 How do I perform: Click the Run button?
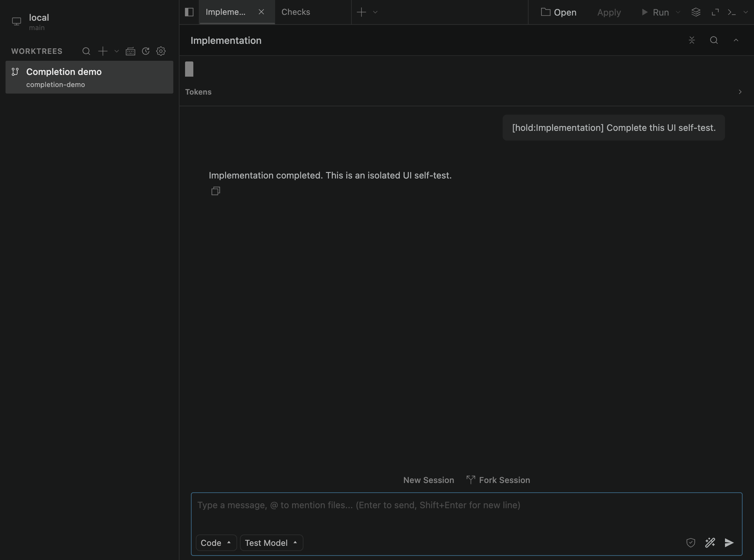[x=655, y=12]
